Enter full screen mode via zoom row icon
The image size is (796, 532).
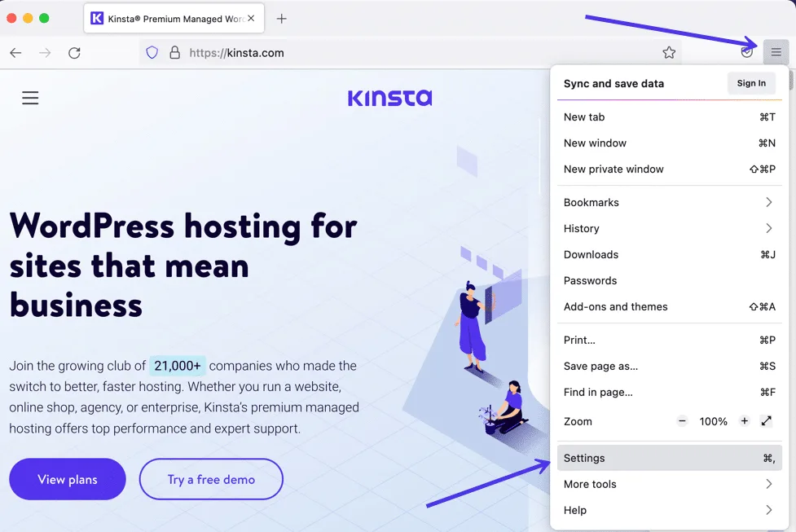pyautogui.click(x=766, y=421)
